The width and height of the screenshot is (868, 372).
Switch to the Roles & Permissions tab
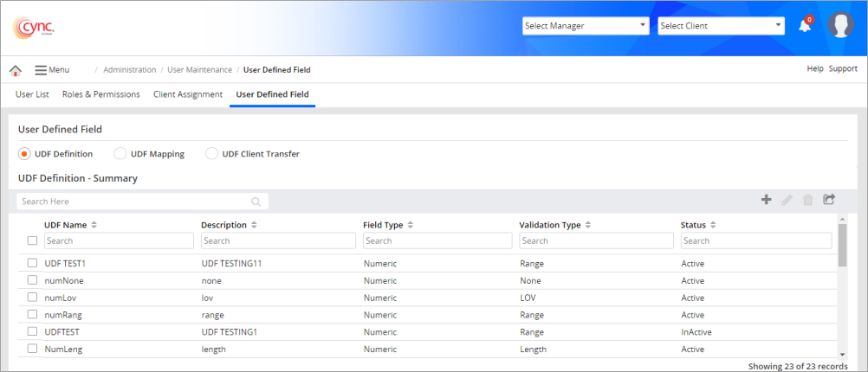point(100,94)
